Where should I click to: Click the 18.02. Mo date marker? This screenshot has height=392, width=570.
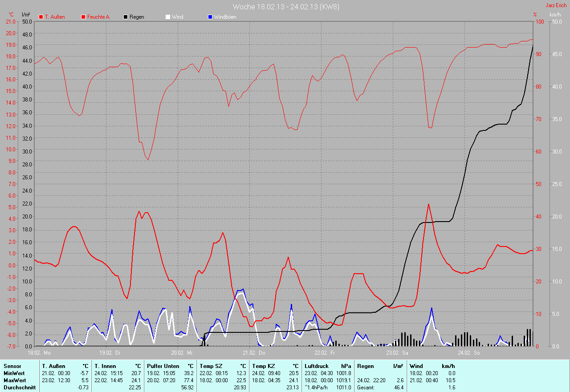tap(39, 353)
